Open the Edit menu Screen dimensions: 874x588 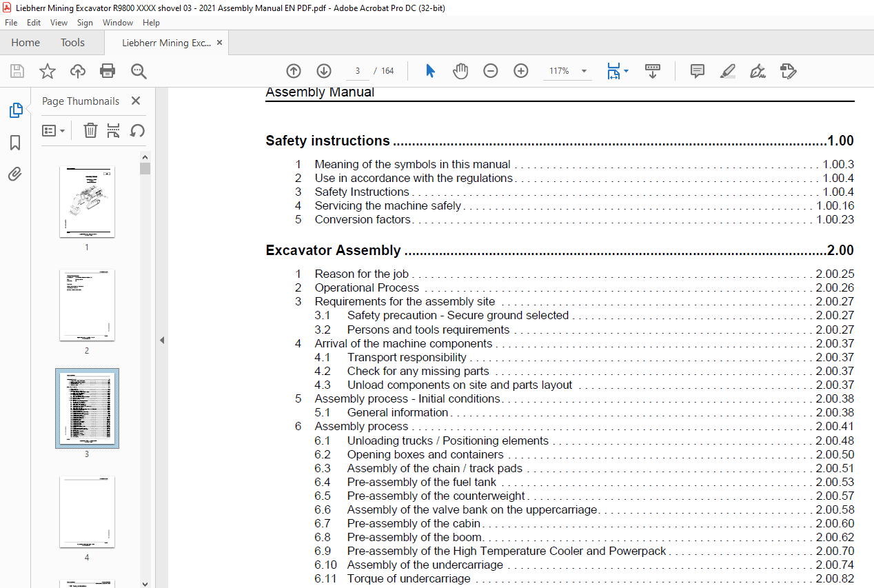tap(34, 23)
